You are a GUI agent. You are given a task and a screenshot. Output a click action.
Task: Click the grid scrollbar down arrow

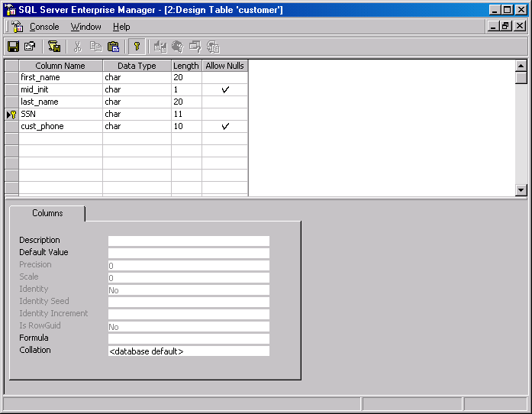[x=521, y=190]
